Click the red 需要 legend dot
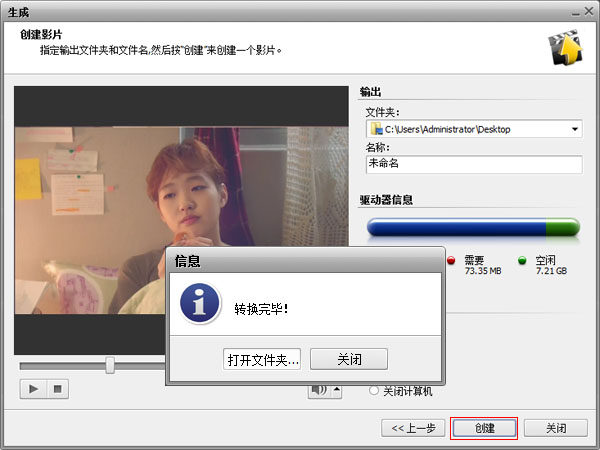 click(x=452, y=260)
